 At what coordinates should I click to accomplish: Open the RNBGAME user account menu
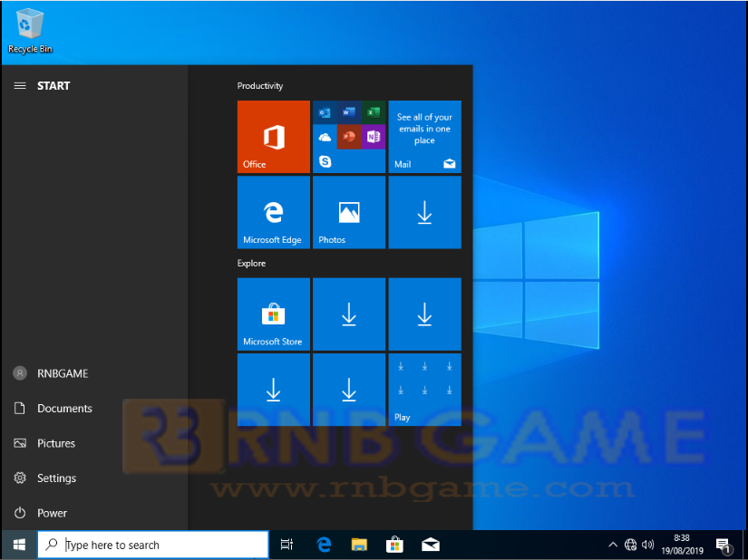coord(94,373)
